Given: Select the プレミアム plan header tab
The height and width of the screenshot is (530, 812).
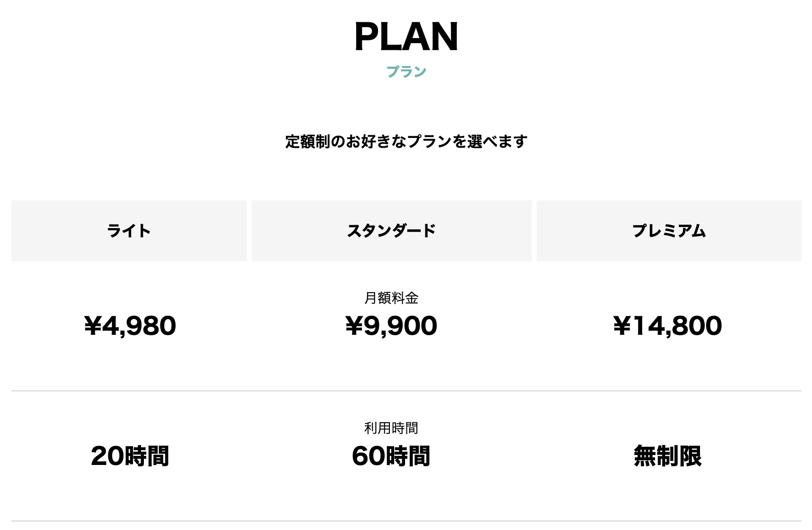Looking at the screenshot, I should pos(669,231).
